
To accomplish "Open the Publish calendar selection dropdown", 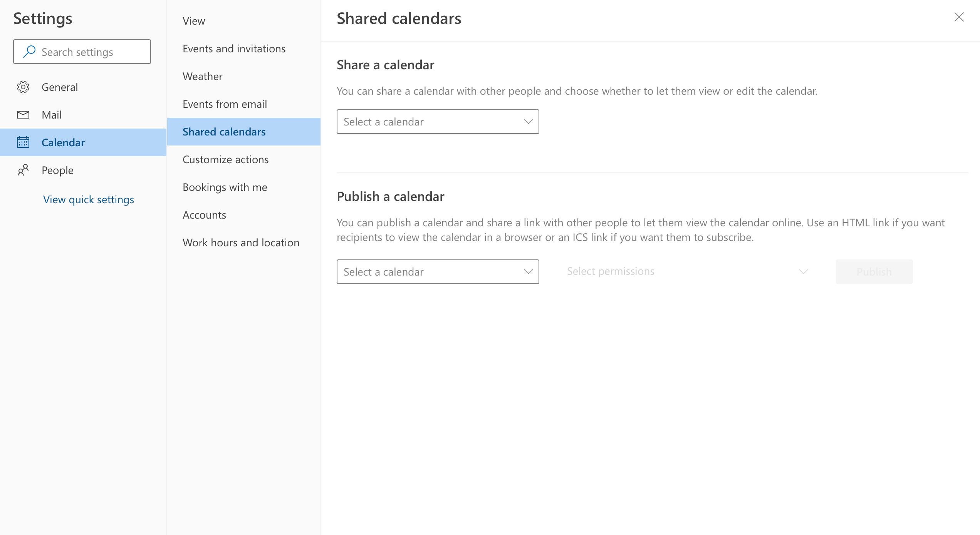I will coord(438,272).
